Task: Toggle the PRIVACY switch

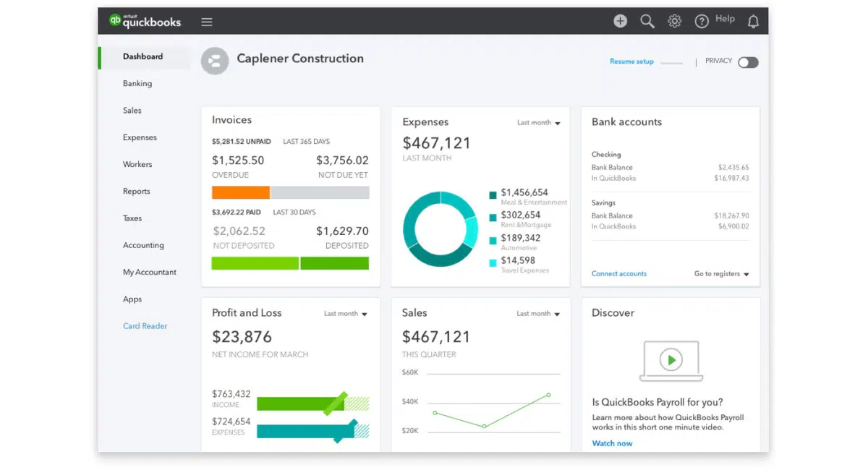Action: (x=748, y=62)
